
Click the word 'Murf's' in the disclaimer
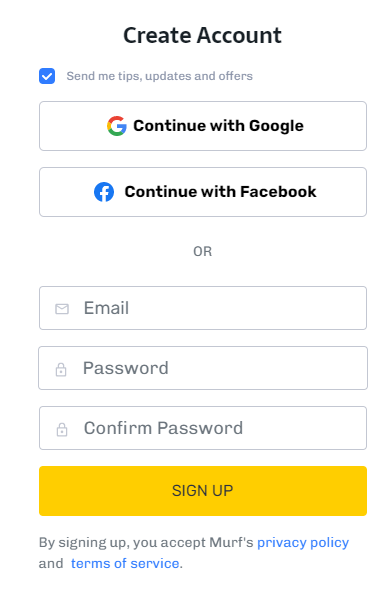pyautogui.click(x=231, y=543)
